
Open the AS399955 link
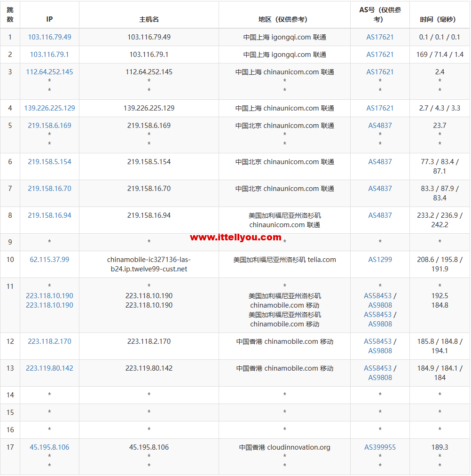380,447
